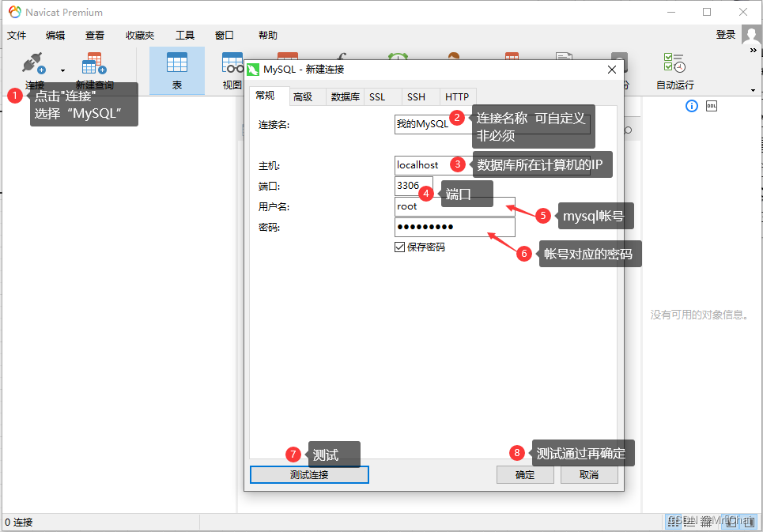This screenshot has width=763, height=532.
Task: Open the 工具 menu
Action: click(x=185, y=36)
